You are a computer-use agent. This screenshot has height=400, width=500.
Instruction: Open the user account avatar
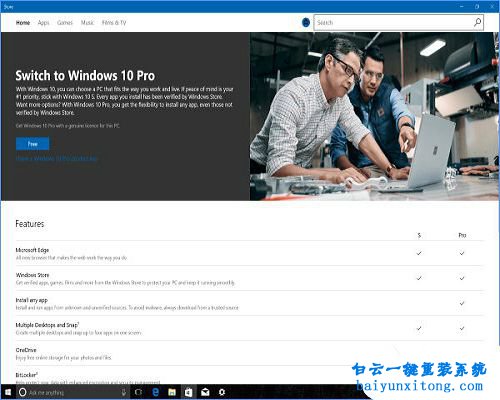[306, 23]
